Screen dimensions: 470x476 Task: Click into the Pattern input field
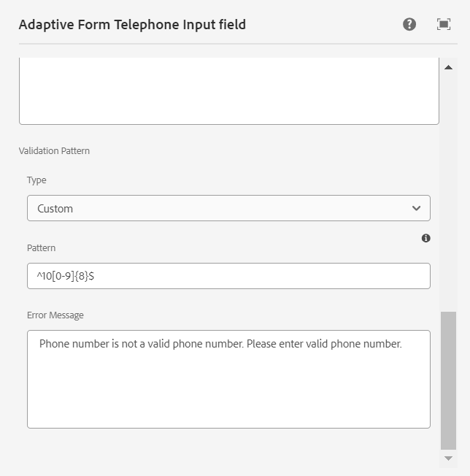point(255,276)
